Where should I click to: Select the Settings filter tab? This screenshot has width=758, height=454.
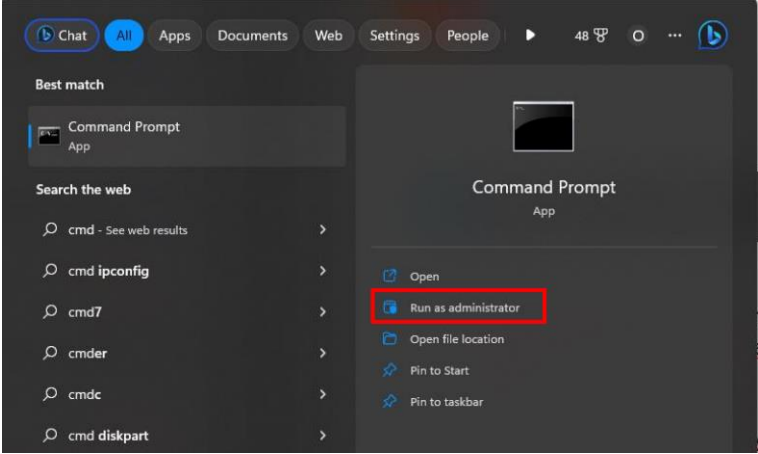394,36
